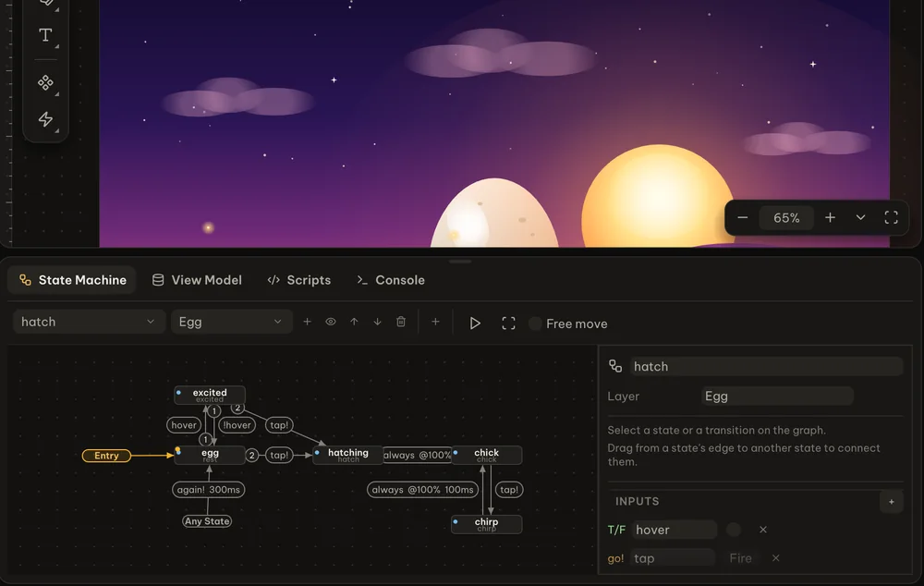Click the !hover transition label
The height and width of the screenshot is (586, 924).
237,425
